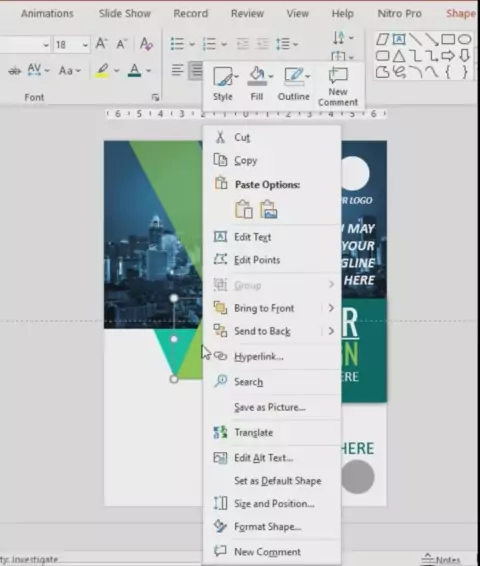Toggle center paragraph alignment
Viewport: 480px width, 566px height.
point(196,70)
